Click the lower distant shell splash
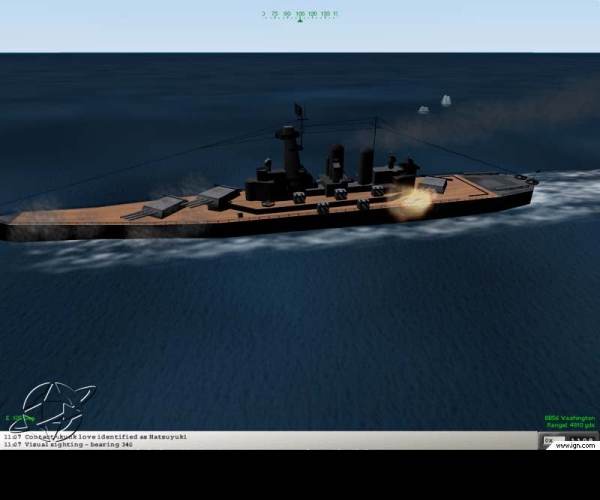This screenshot has width=600, height=500. (x=423, y=109)
